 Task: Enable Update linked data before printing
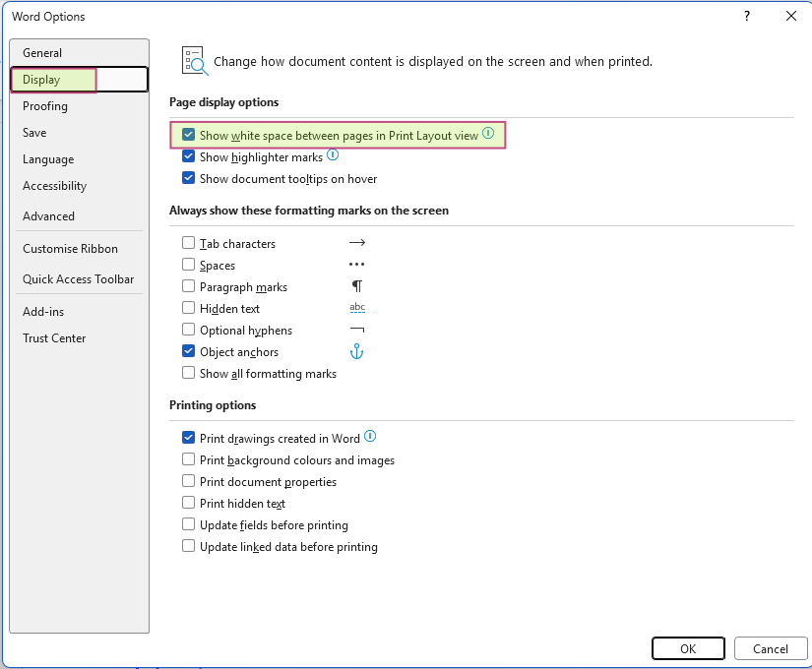189,547
